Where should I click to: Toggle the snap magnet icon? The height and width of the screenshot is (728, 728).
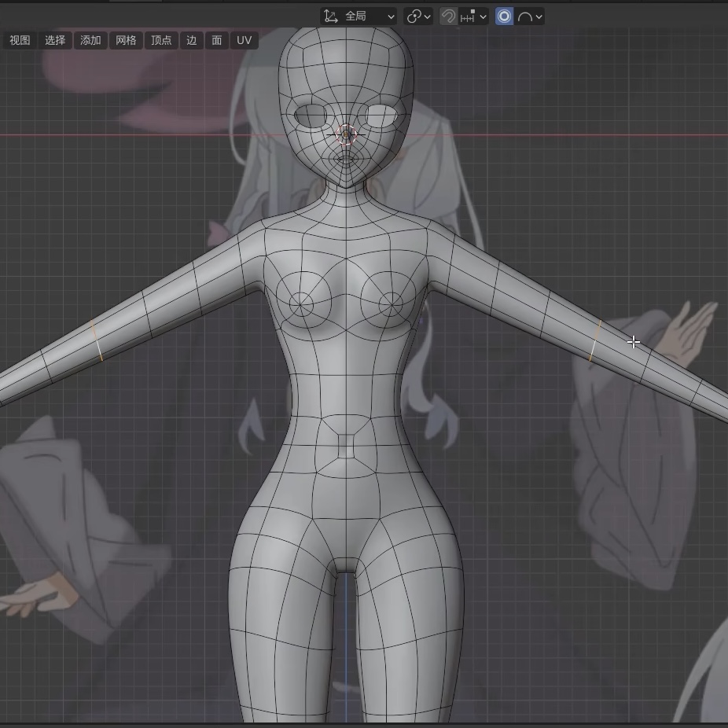click(x=448, y=17)
